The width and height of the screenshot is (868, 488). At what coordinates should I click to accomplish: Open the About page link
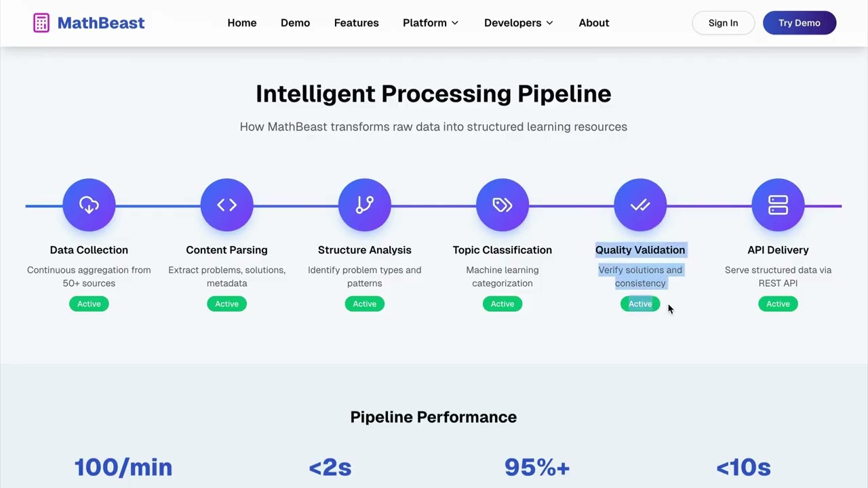(594, 23)
